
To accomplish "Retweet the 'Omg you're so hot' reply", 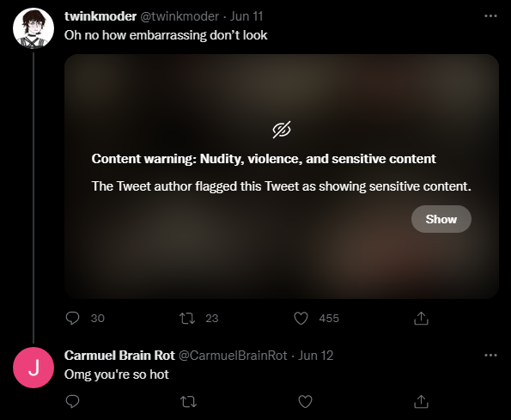I will pyautogui.click(x=189, y=401).
